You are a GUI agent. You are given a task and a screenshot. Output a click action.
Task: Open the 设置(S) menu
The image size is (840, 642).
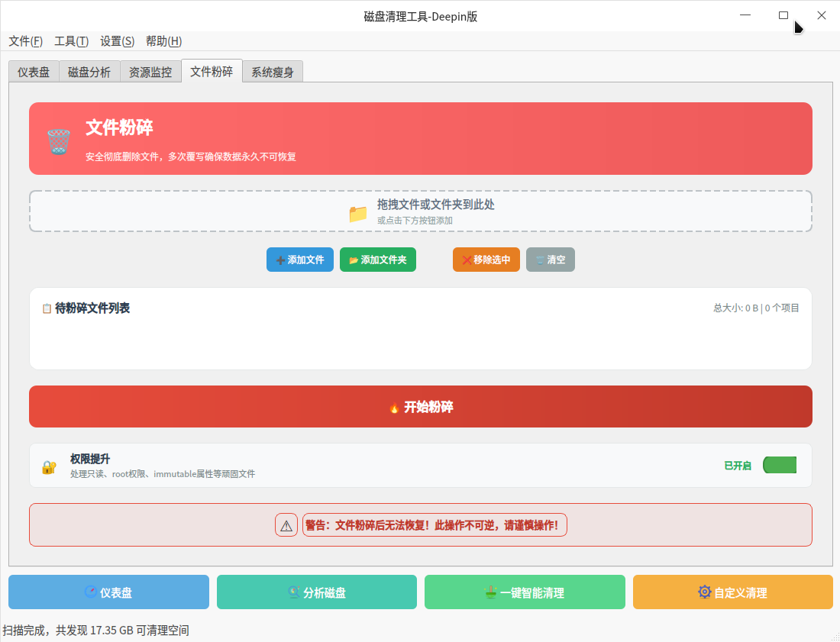point(118,41)
